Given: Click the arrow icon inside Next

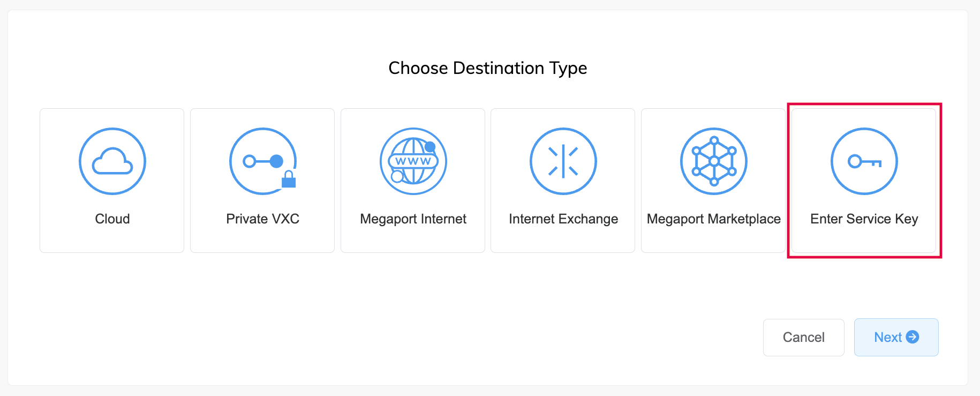Looking at the screenshot, I should coord(912,337).
